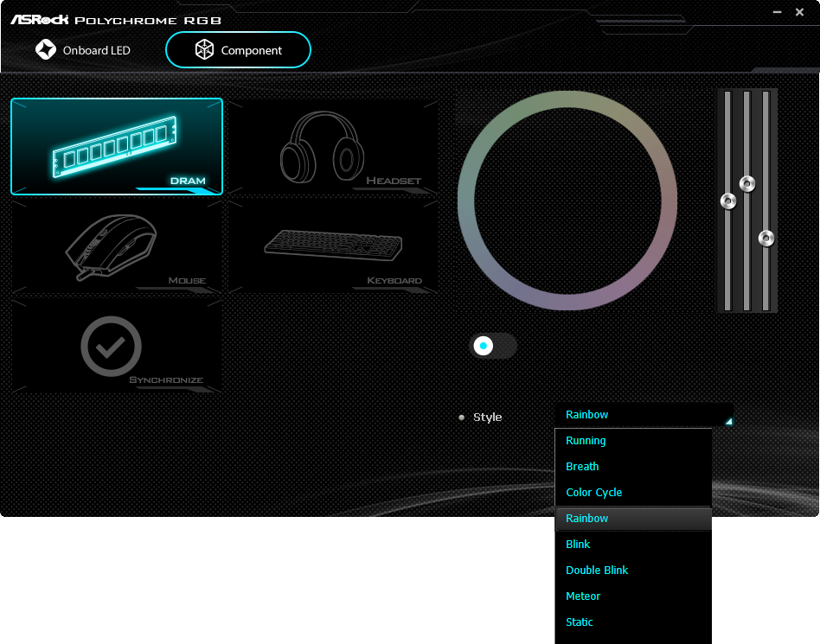Collapse the Style dropdown showing Rainbow
Image resolution: width=820 pixels, height=644 pixels.
pos(644,415)
